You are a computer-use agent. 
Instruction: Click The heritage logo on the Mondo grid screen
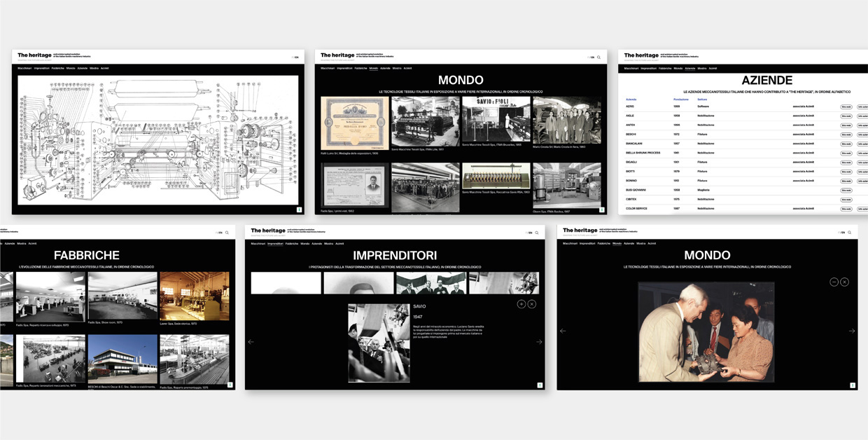click(x=337, y=55)
